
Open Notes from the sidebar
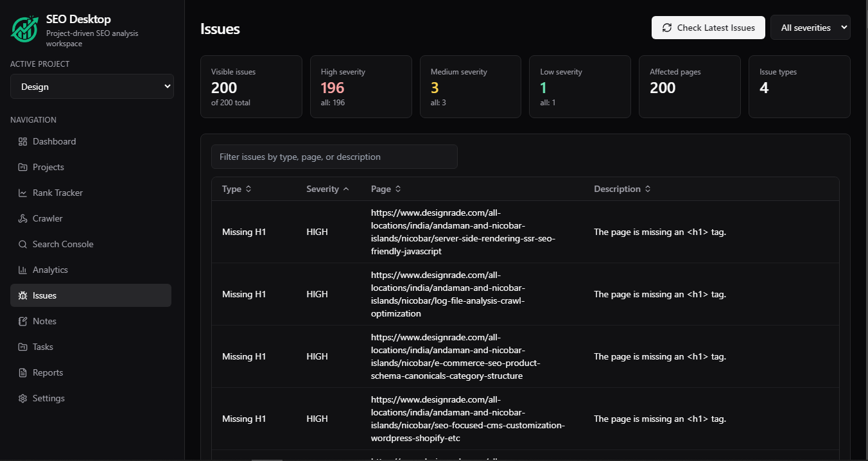91,321
